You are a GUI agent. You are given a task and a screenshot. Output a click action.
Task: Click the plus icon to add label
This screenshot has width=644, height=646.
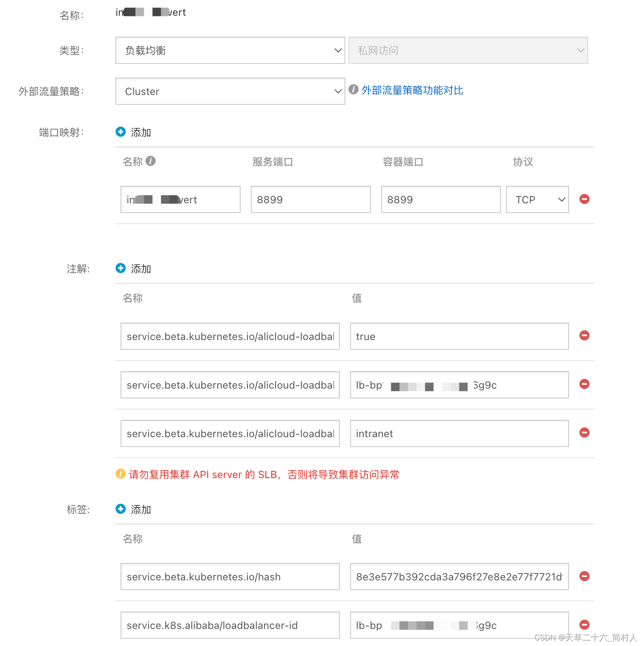121,509
